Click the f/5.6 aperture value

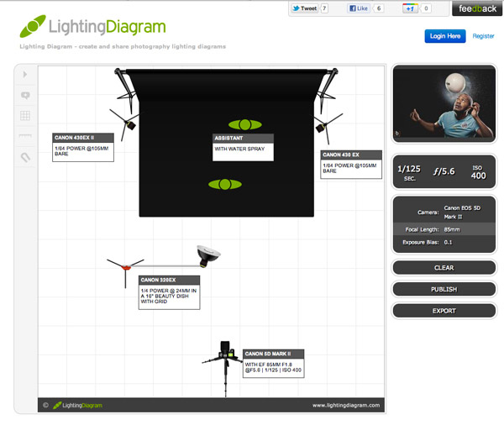(x=444, y=171)
